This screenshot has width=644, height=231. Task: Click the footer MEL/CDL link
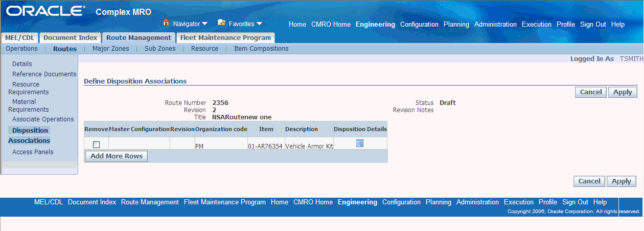(x=49, y=202)
